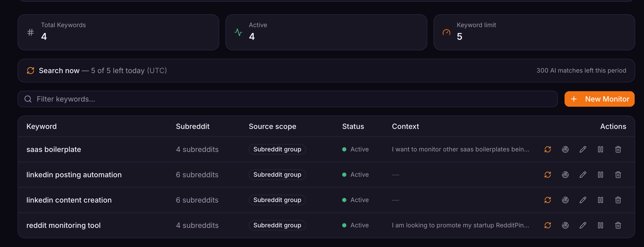Refresh the saas boilerplate keyword search

tap(548, 149)
